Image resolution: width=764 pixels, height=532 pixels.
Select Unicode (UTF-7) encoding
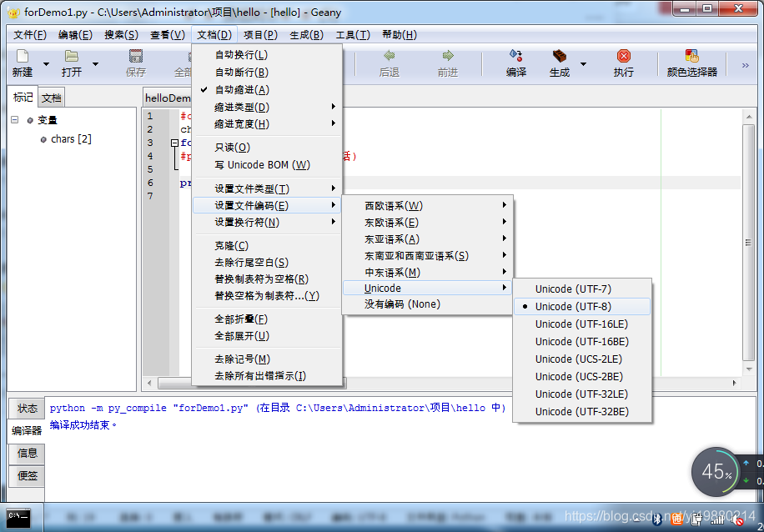click(x=582, y=289)
